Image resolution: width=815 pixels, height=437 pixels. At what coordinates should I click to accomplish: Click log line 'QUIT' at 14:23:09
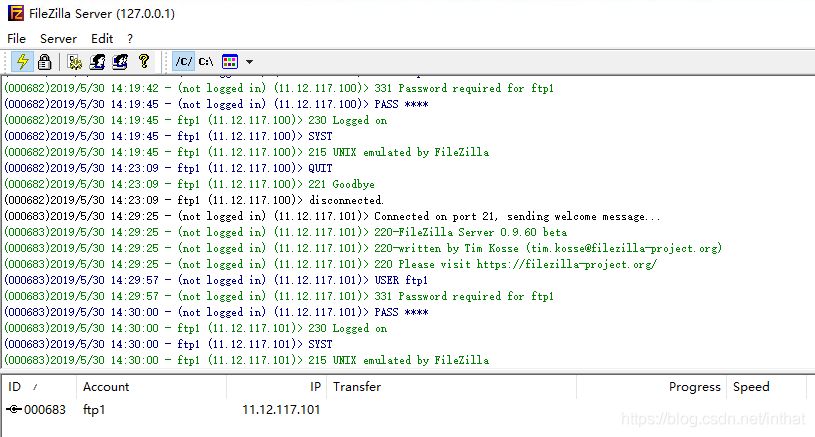point(168,168)
